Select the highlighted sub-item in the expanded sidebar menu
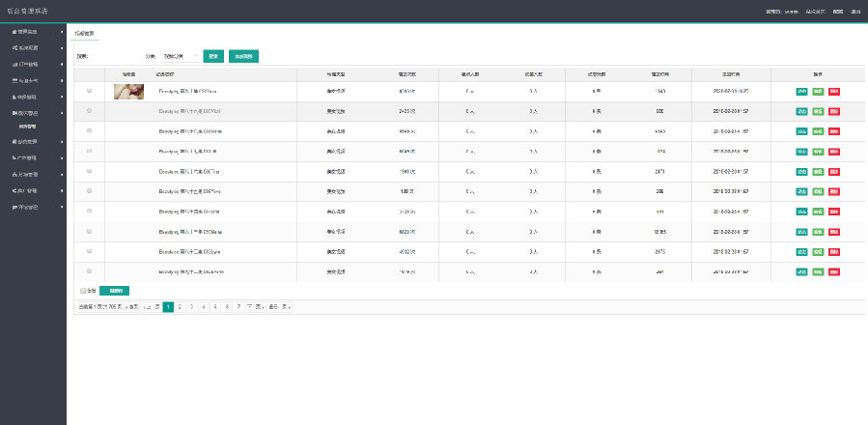The height and width of the screenshot is (425, 868). 28,127
